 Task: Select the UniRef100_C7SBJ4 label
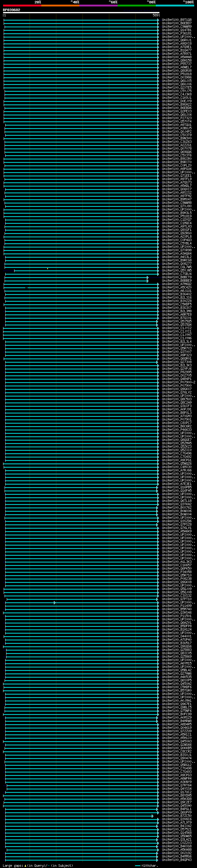pos(176,274)
